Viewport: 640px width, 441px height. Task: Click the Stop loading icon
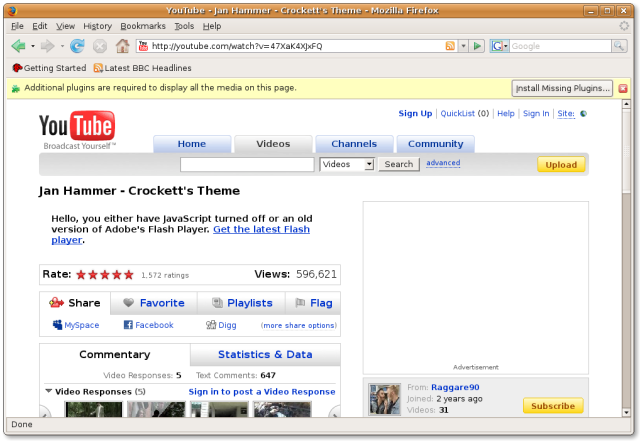click(x=100, y=46)
